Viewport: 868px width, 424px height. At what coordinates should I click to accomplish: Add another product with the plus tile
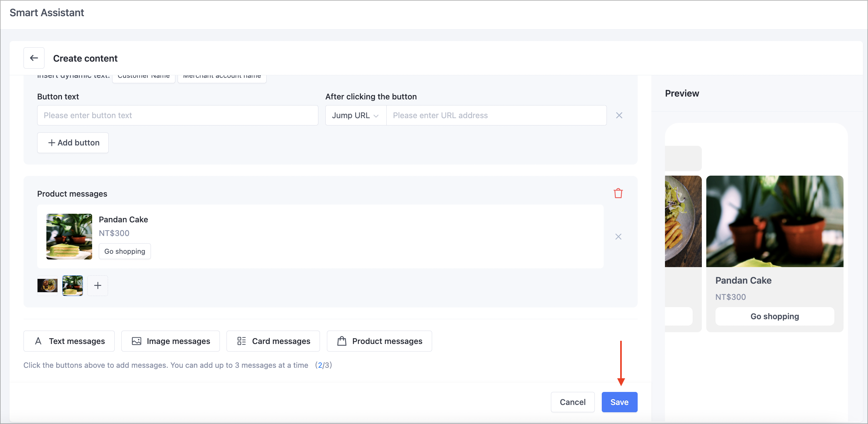[x=98, y=286]
